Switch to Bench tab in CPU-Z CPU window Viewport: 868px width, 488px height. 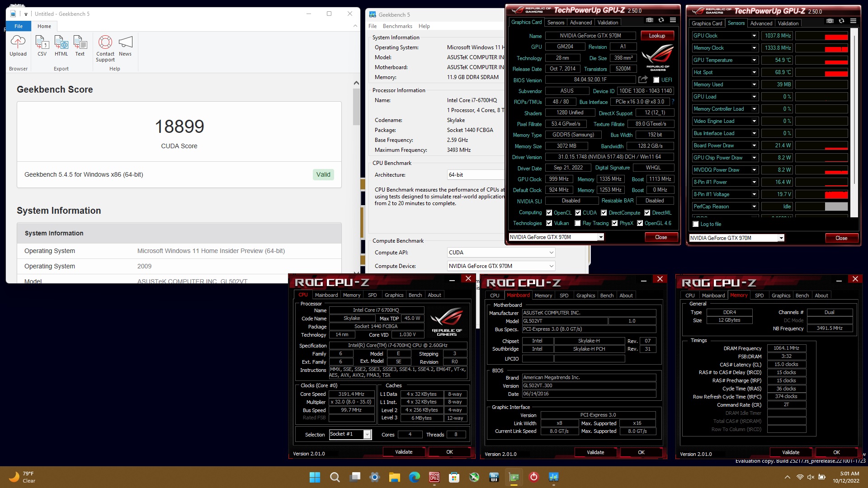[x=415, y=295]
